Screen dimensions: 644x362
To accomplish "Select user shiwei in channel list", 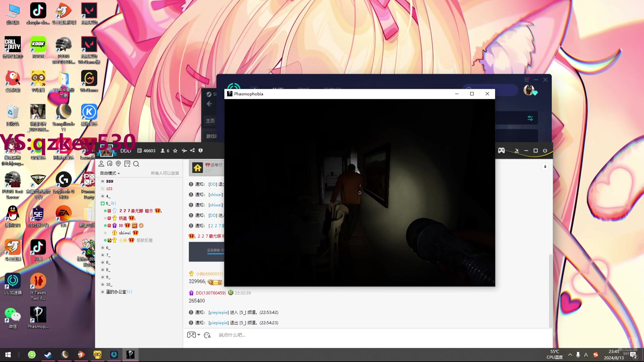I will [125, 233].
